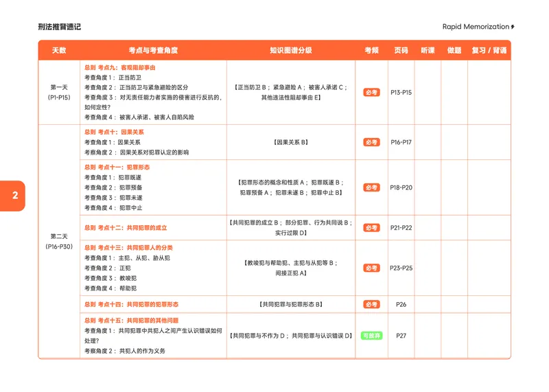Screen dimensions: 549x392
Task: Click the line 考查角度 4：犯罪中止
Action: click(113, 208)
